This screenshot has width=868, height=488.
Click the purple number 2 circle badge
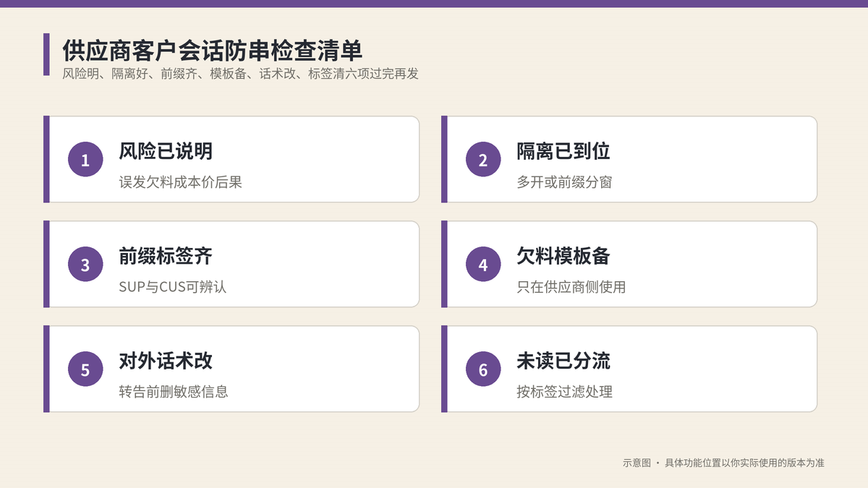[x=483, y=160]
